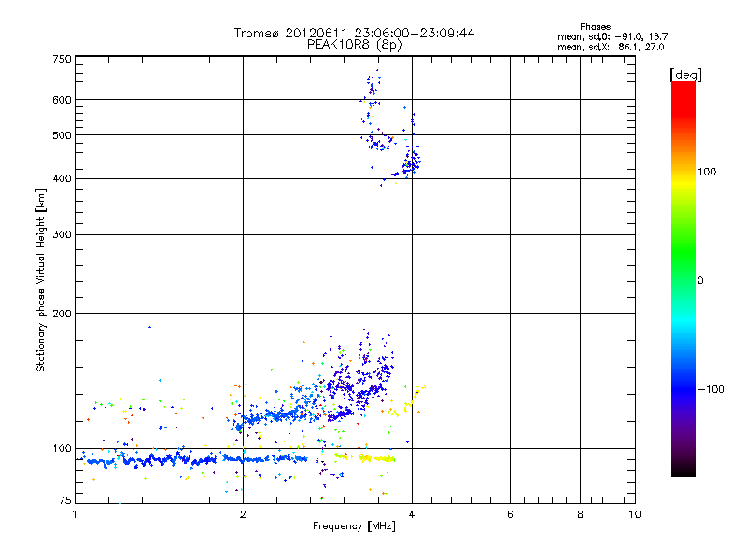Click the colorbar tick label '0'
This screenshot has height=560, width=747.
coord(700,281)
